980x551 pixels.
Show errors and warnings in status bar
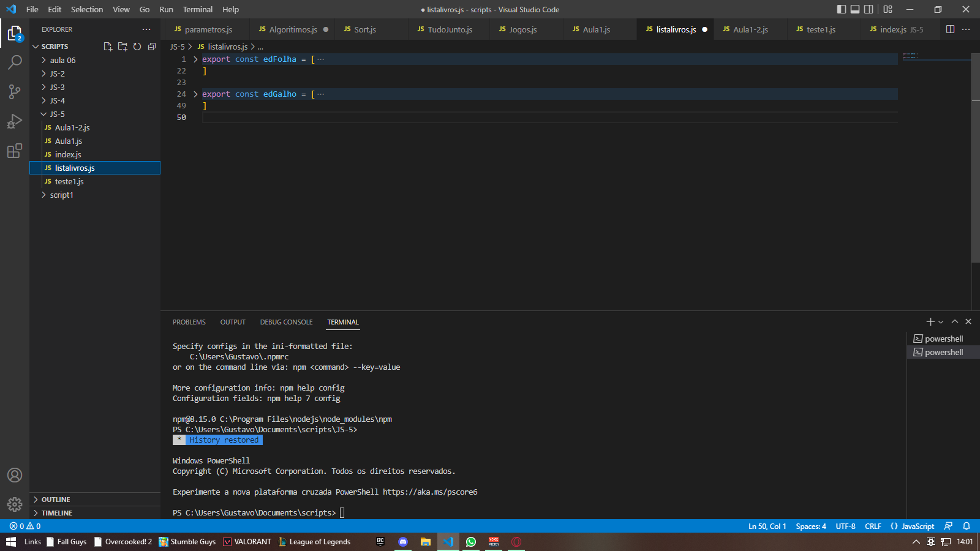25,526
